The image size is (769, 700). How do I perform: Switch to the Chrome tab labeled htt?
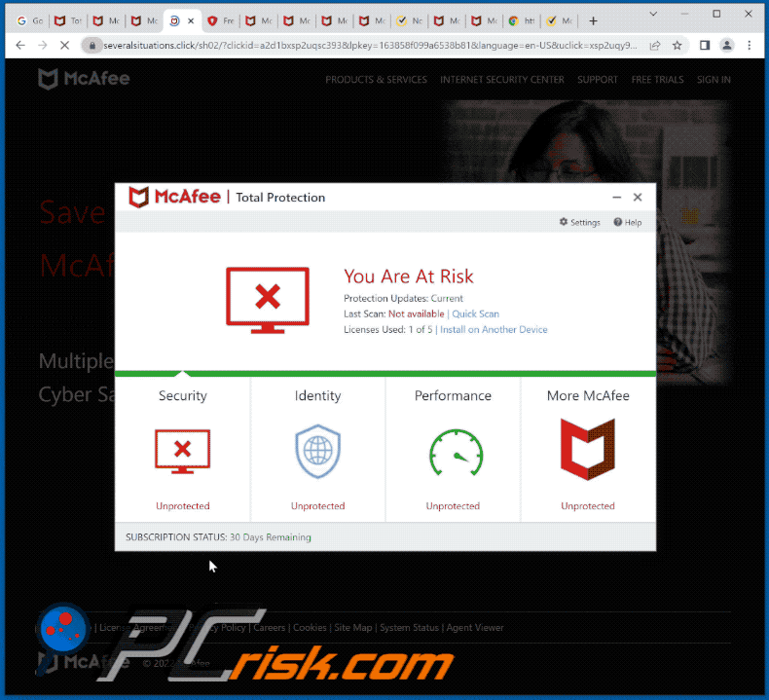523,20
